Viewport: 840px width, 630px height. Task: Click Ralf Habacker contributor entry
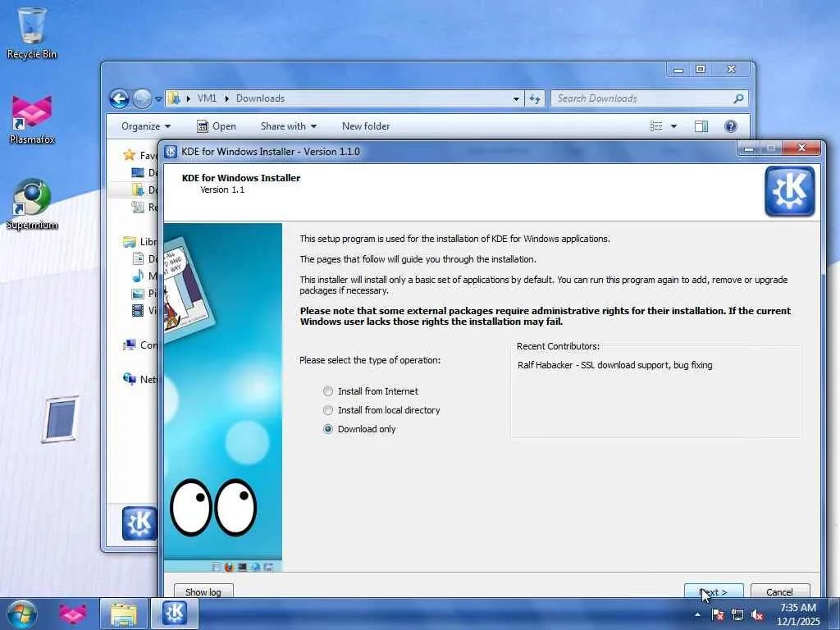coord(614,365)
